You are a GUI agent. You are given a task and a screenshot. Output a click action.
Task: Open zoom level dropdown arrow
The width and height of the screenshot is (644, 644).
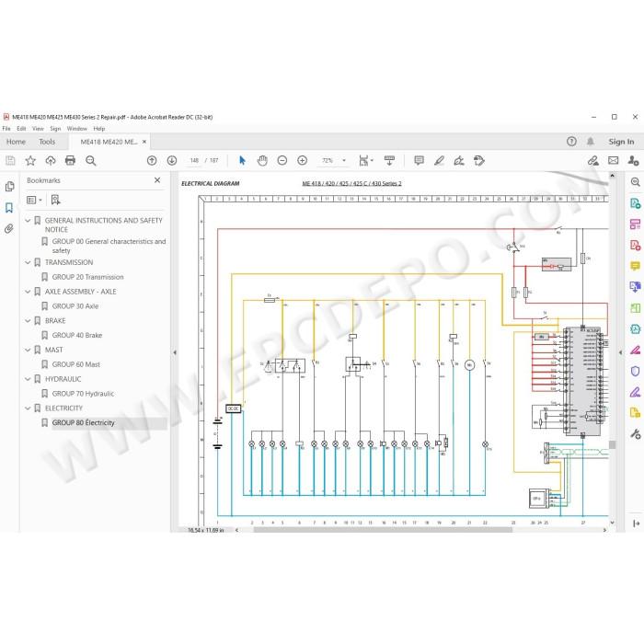[344, 161]
